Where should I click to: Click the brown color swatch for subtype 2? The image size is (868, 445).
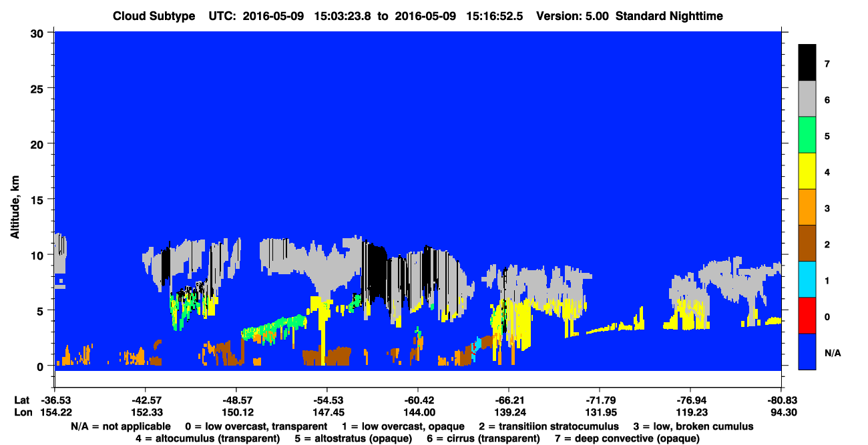pyautogui.click(x=807, y=244)
